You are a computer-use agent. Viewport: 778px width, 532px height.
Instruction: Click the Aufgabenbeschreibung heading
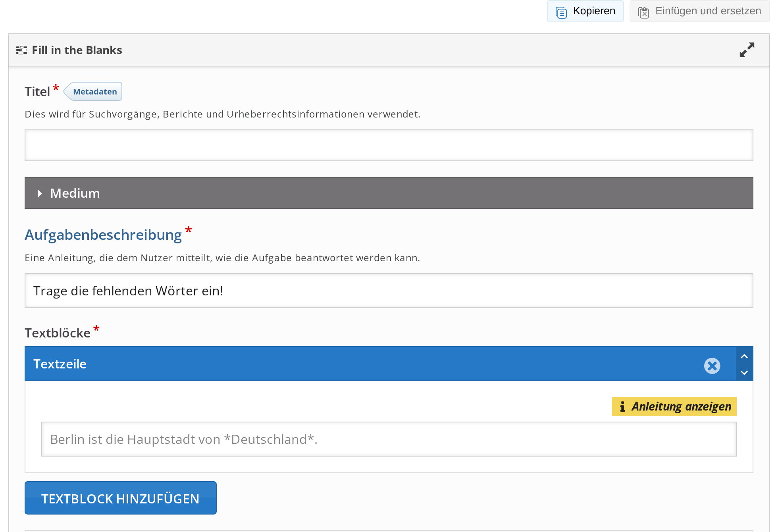coord(103,235)
